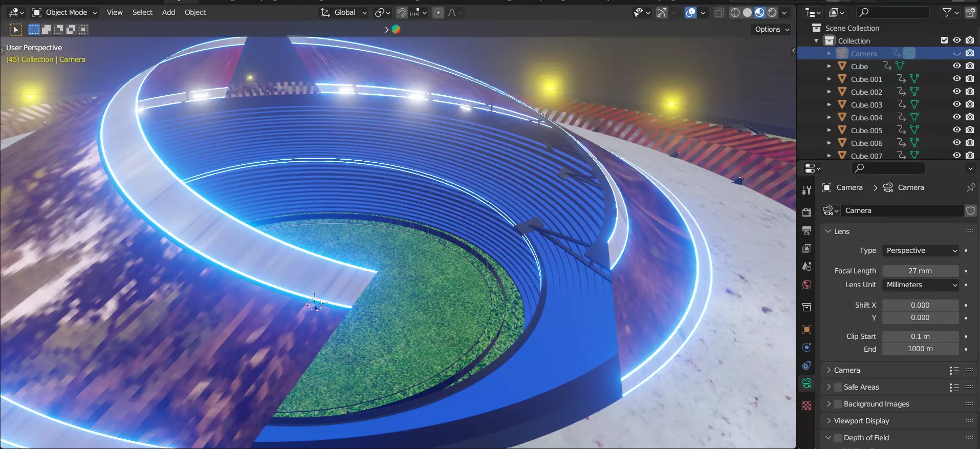980x449 pixels.
Task: Open the Object properties tab
Action: 807,330
